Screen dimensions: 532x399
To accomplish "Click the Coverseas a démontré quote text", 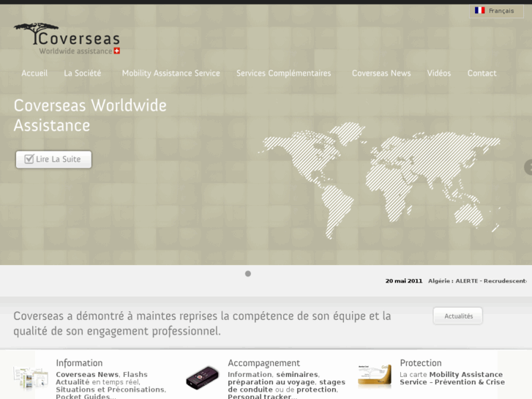I will point(202,324).
